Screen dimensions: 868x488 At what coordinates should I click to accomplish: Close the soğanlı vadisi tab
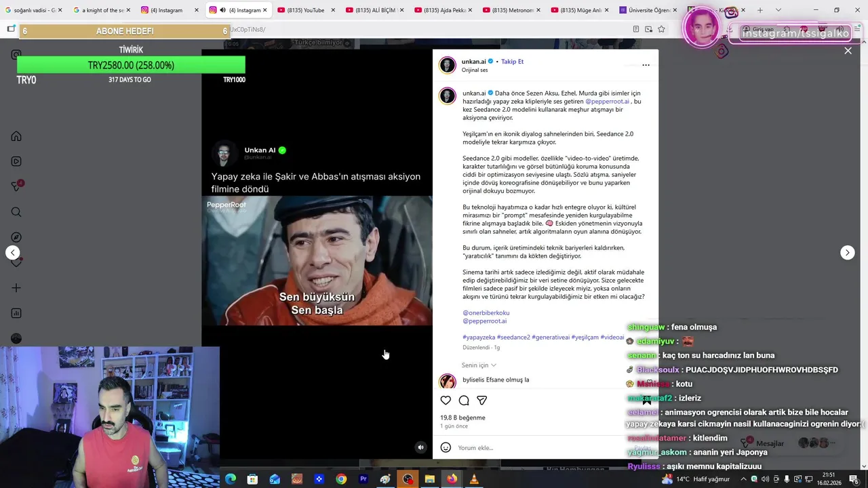tap(60, 10)
